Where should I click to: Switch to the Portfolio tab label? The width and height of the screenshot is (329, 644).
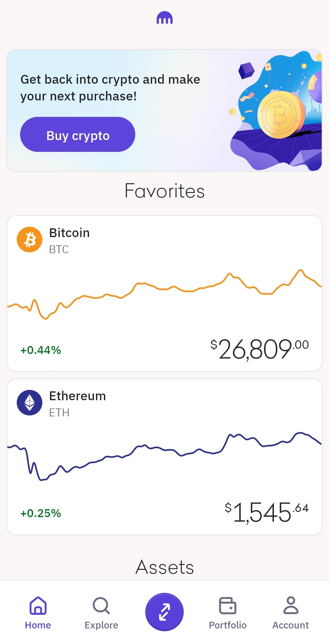228,625
